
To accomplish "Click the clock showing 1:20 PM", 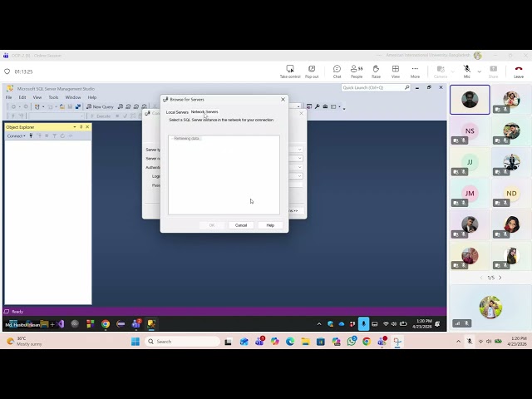I will point(517,342).
